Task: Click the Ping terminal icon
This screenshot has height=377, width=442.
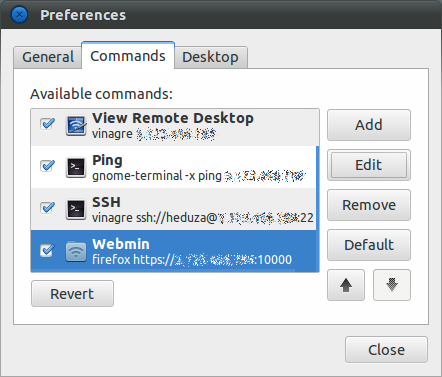Action: click(76, 167)
